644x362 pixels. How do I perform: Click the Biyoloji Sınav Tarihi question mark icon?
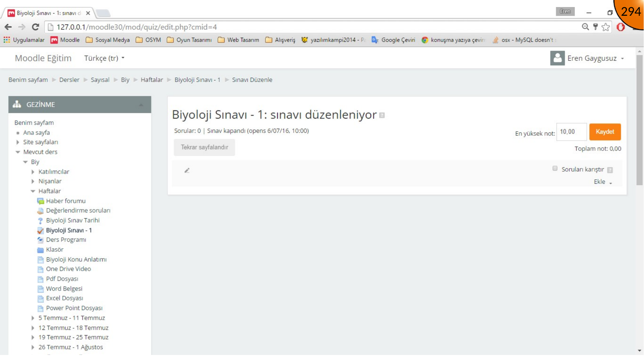41,221
